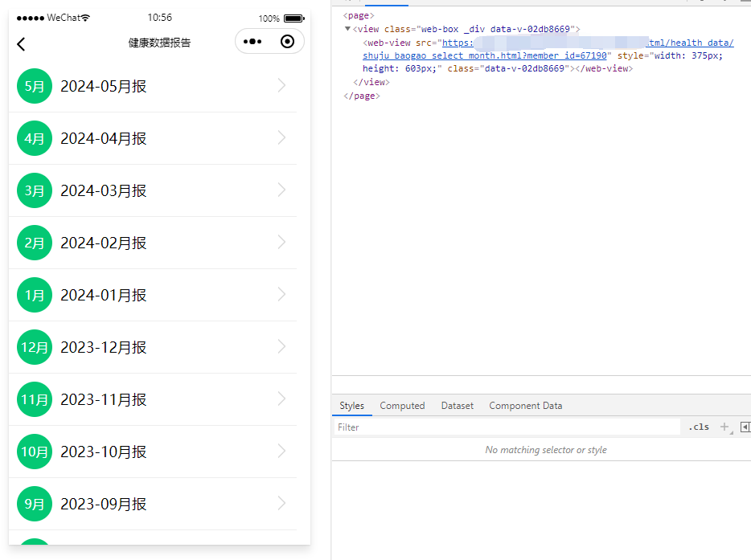The width and height of the screenshot is (751, 560).
Task: Open the 2023-10月报 report text
Action: click(x=104, y=452)
